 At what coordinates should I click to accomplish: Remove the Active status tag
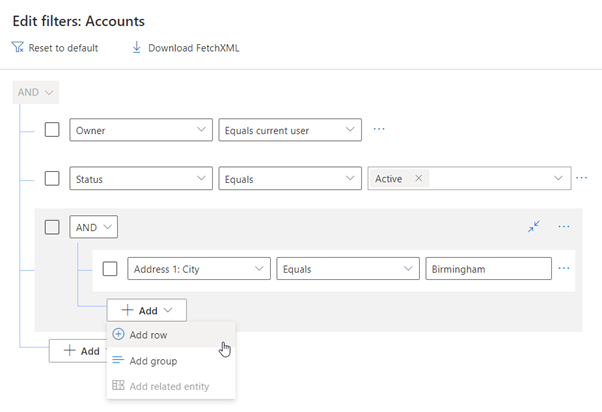point(418,179)
